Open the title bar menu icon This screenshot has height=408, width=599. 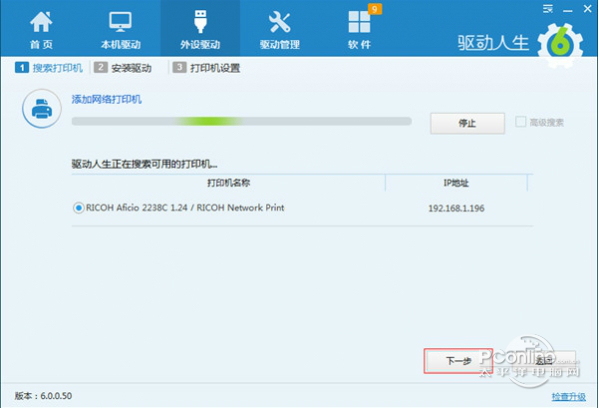(548, 9)
